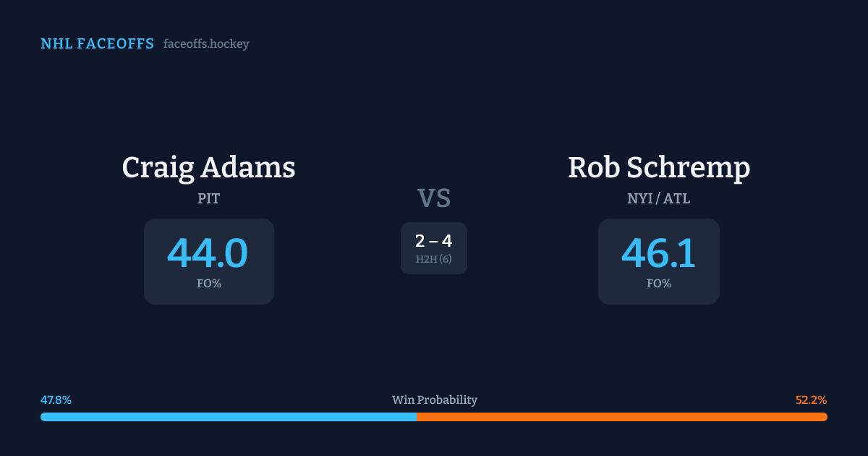
Task: Click the NHL FACEOFFS header title
Action: tap(97, 44)
